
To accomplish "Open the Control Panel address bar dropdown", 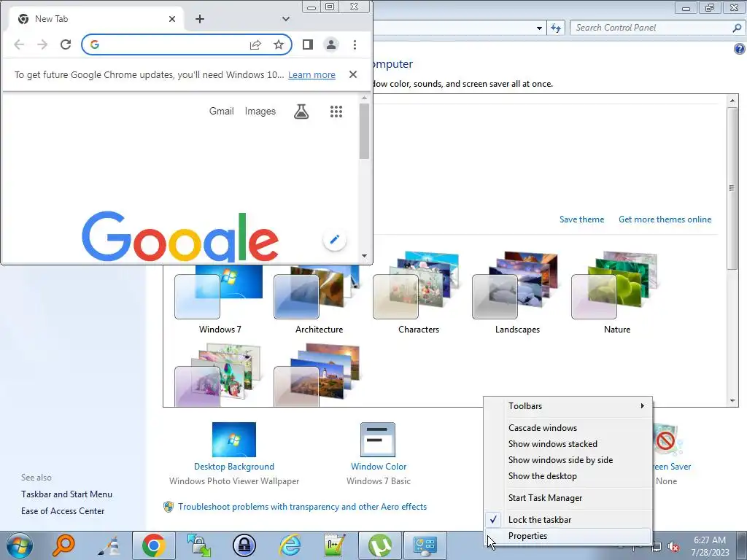I will 539,28.
